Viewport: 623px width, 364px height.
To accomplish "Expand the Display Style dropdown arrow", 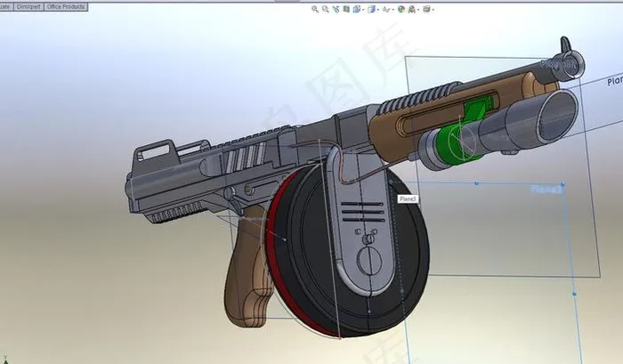I will tap(378, 10).
